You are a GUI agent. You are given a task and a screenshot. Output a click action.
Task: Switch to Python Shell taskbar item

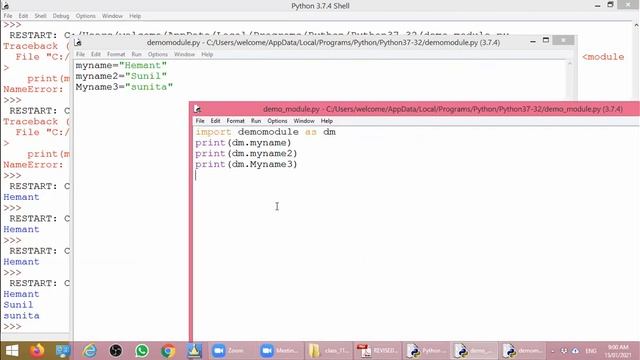[425, 351]
